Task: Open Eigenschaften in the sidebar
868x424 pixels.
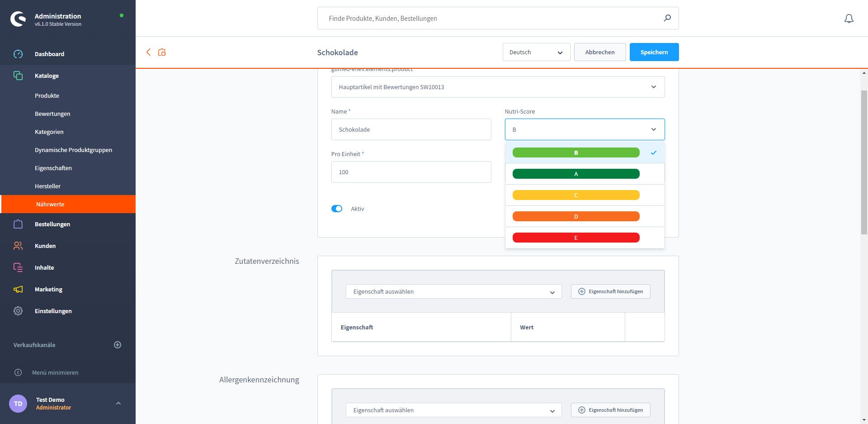Action: point(53,168)
